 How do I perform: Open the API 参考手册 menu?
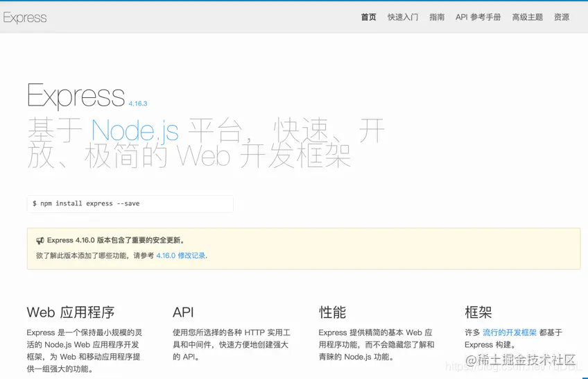point(478,17)
